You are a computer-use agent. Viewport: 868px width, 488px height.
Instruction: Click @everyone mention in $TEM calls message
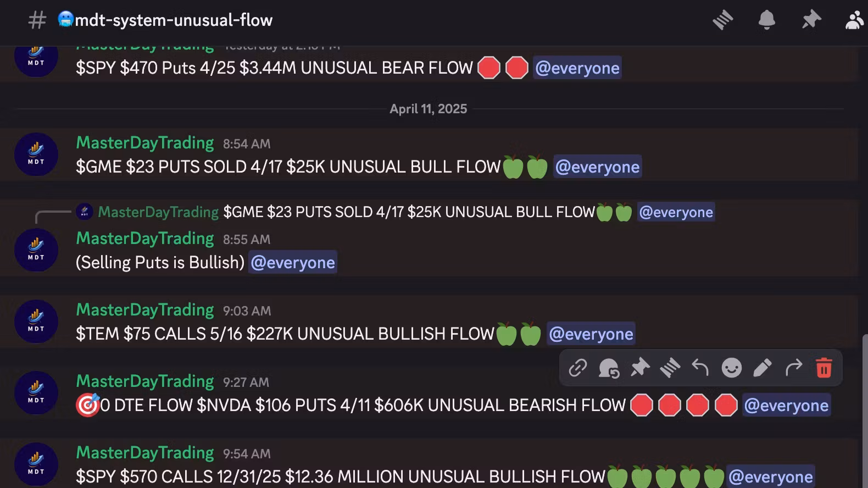[591, 334]
